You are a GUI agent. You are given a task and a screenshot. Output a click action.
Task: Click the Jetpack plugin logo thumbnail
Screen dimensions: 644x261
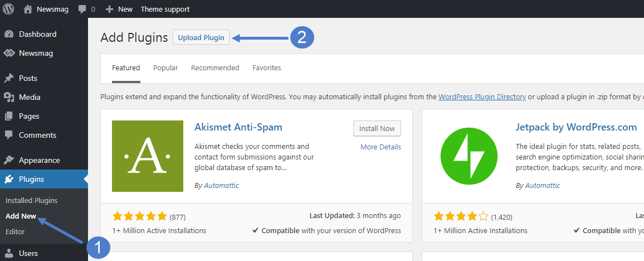tap(469, 156)
